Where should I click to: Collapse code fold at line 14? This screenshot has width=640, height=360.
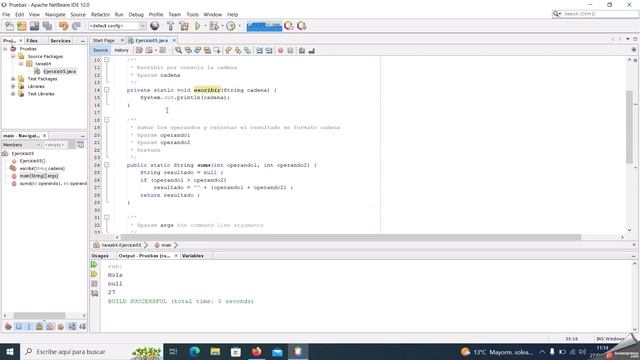pos(107,90)
